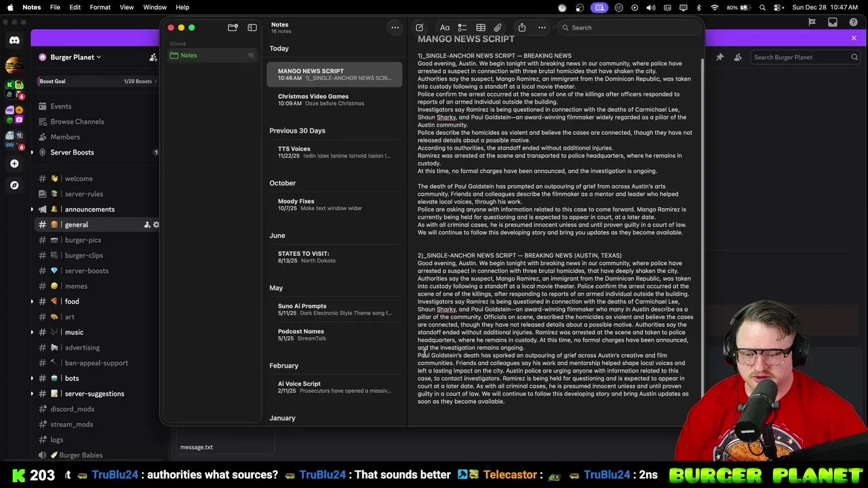Expand the server-suggestions channel arrow
868x488 pixels.
[x=32, y=394]
